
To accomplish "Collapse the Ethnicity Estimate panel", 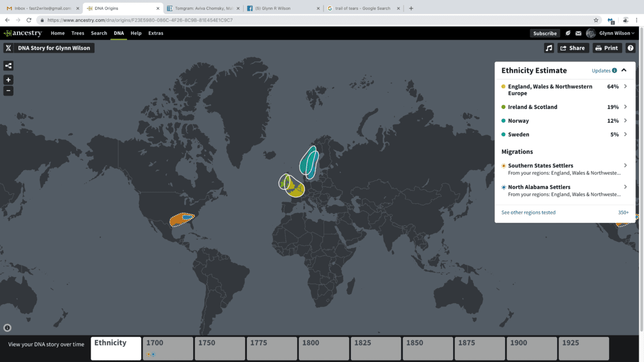I will pyautogui.click(x=624, y=70).
